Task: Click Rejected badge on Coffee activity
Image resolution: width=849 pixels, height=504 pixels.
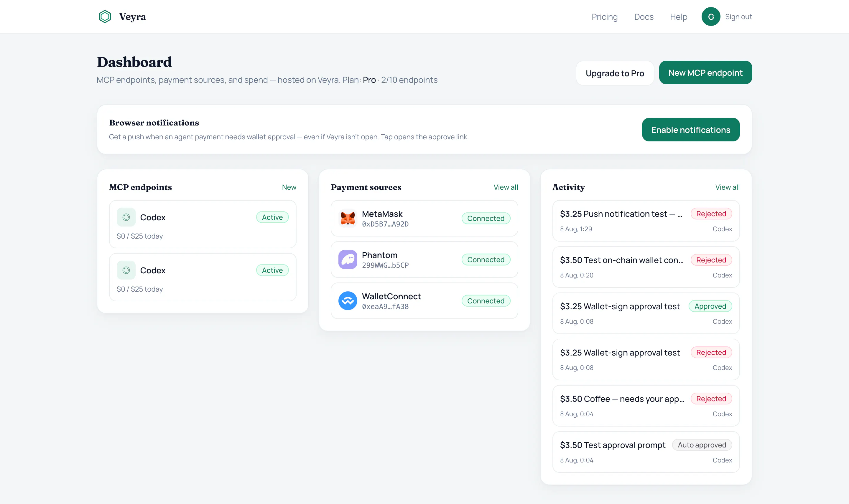Action: (711, 399)
